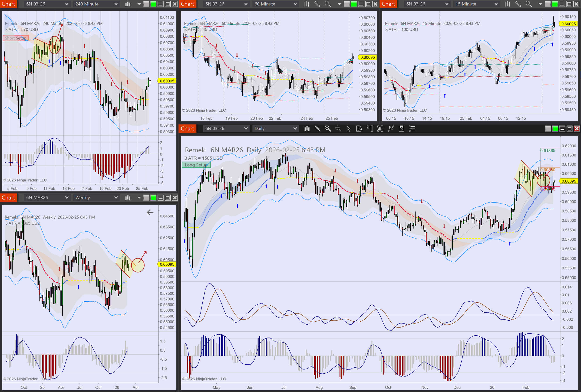Click the Chart tab of Weekly window
This screenshot has height=392, width=581.
click(x=9, y=198)
